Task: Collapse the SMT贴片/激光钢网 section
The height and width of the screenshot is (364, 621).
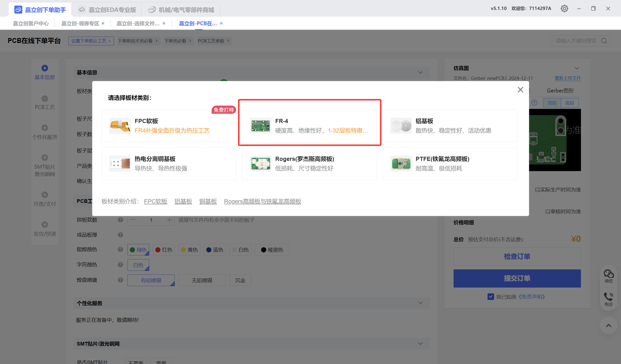Action: pyautogui.click(x=420, y=344)
